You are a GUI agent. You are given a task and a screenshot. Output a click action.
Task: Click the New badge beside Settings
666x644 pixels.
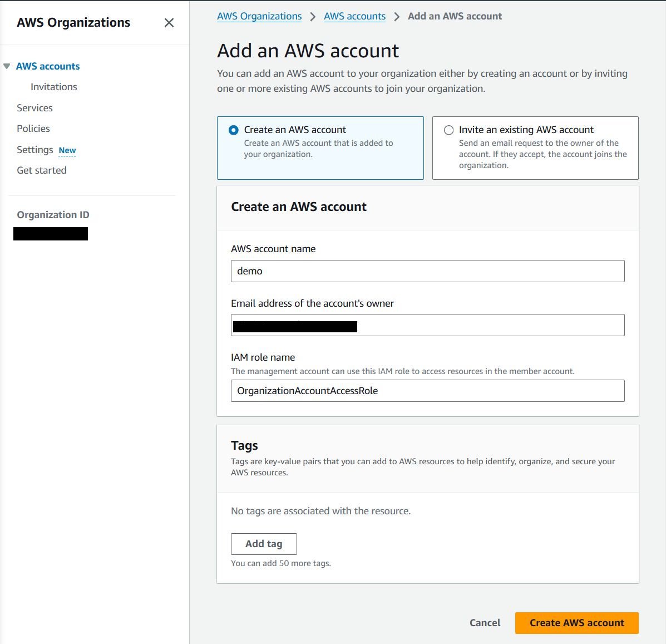pos(67,150)
